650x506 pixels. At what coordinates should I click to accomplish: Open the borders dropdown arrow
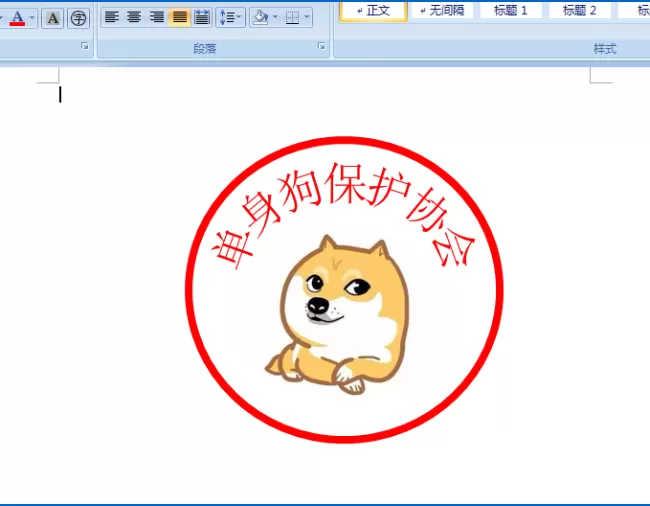(307, 17)
